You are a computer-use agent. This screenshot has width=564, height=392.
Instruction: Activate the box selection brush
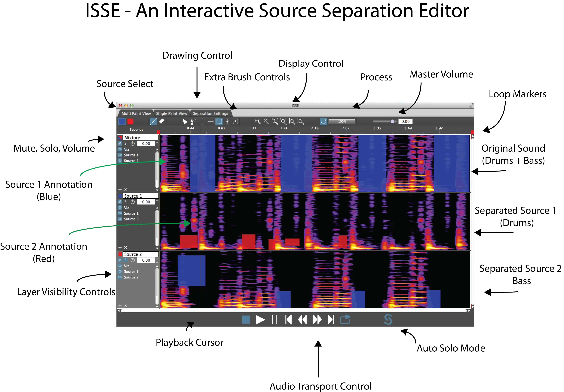point(219,122)
